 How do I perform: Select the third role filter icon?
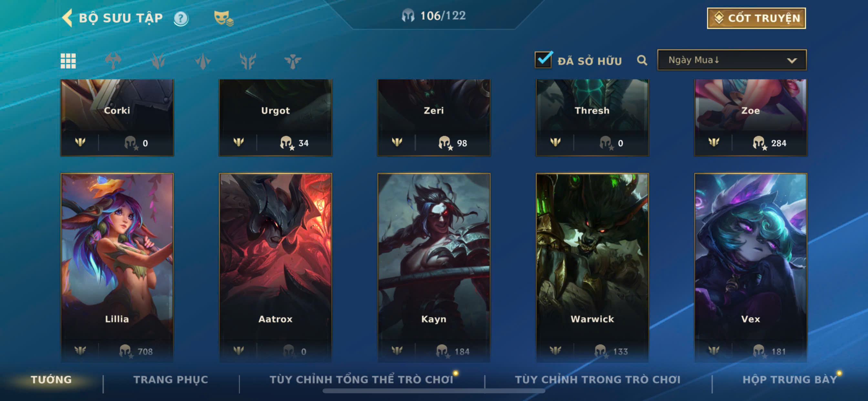coord(203,61)
